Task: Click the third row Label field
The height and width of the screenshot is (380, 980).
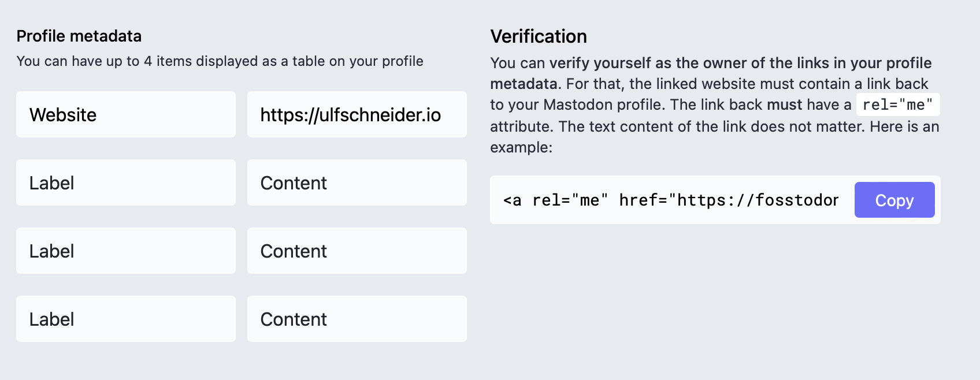Action: click(125, 251)
